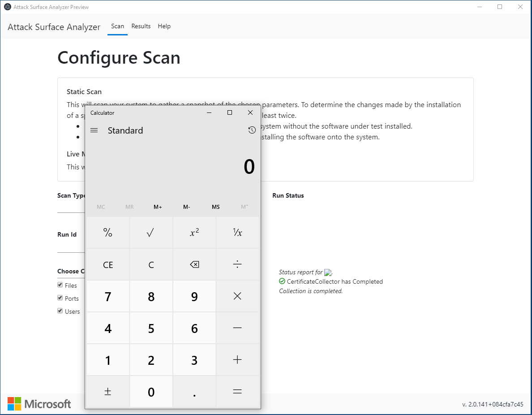Click the number 5 key
This screenshot has height=415, width=532.
151,328
